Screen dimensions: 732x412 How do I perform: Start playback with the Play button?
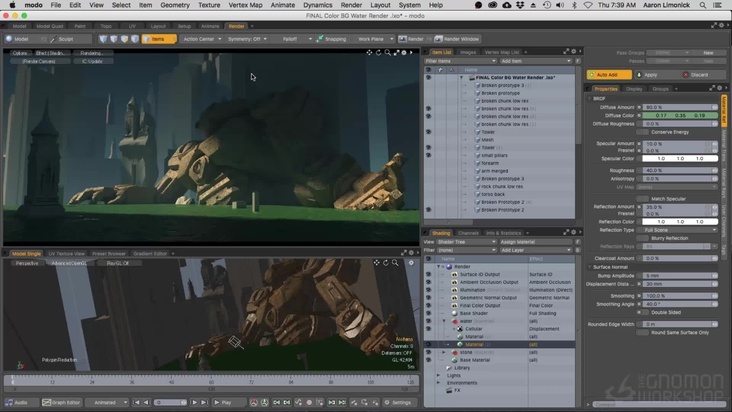(x=223, y=402)
